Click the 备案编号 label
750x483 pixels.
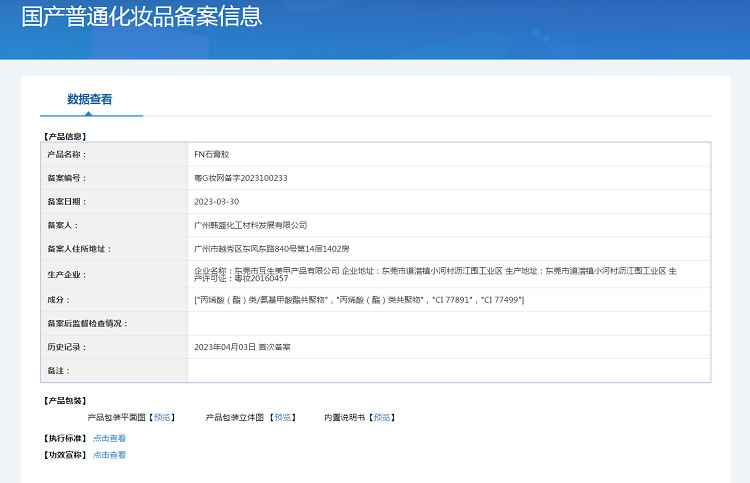click(66, 178)
